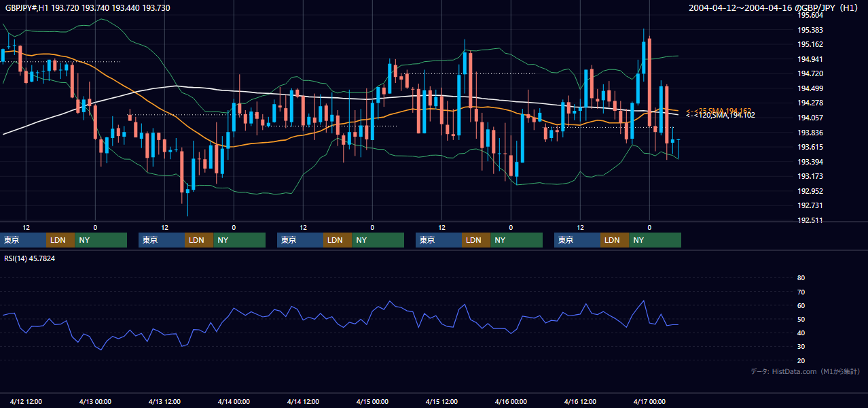This screenshot has width=868, height=408.
Task: Select the LDN session block for 4/14
Action: pos(338,240)
